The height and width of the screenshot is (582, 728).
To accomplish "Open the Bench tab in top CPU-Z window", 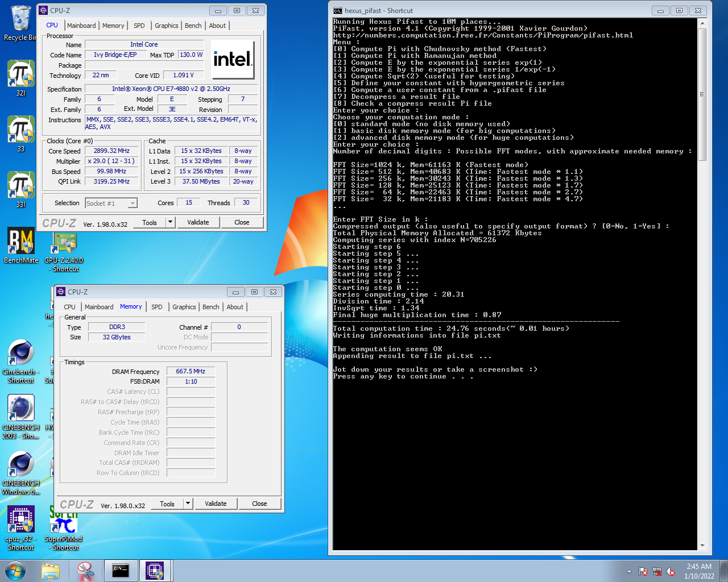I will coord(193,26).
